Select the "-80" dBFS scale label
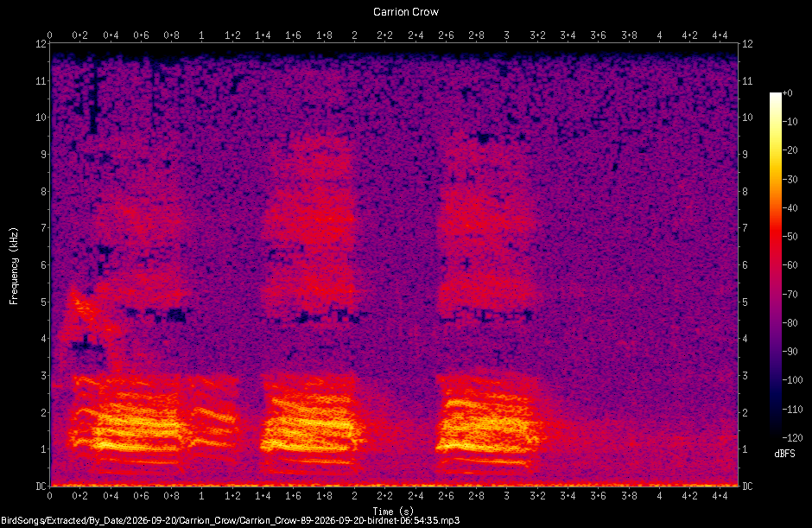812x528 pixels. (x=790, y=323)
